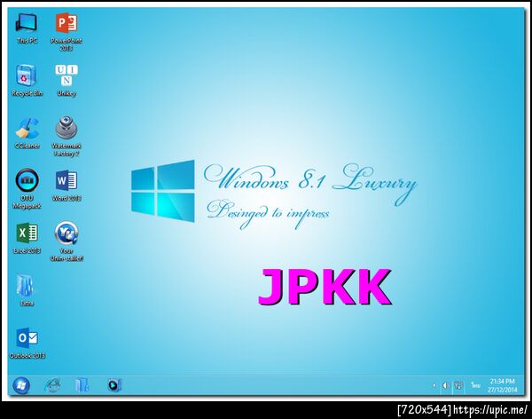Launch Internet Explorer from the taskbar
This screenshot has width=532, height=419.
[x=52, y=385]
